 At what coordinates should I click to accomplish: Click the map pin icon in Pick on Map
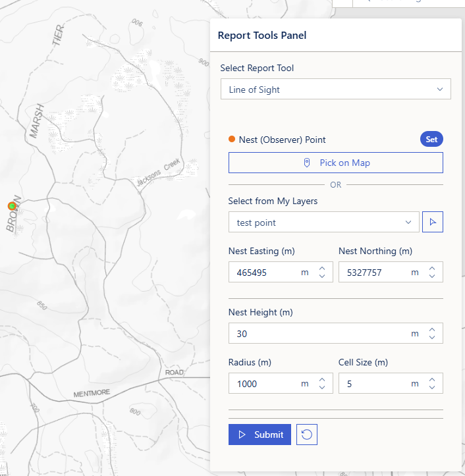[307, 163]
